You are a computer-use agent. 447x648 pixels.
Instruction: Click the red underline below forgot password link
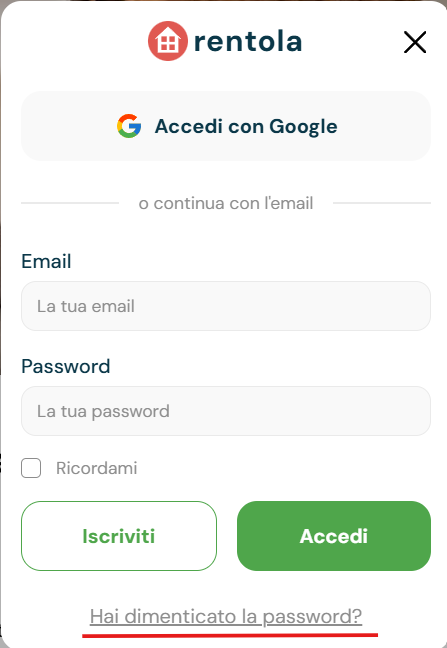pyautogui.click(x=230, y=635)
